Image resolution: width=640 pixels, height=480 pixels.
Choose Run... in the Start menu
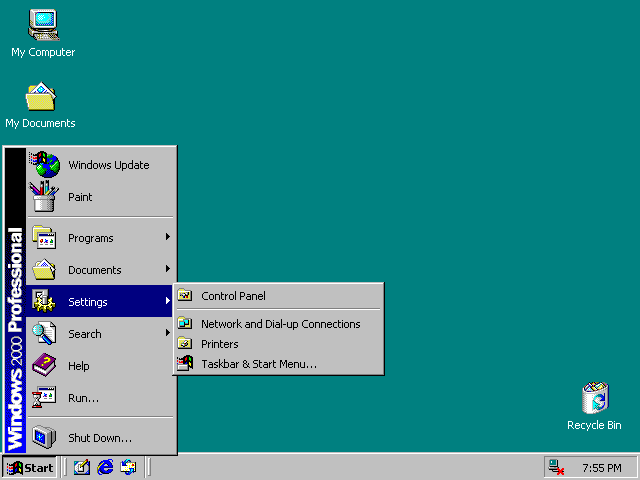click(100, 398)
